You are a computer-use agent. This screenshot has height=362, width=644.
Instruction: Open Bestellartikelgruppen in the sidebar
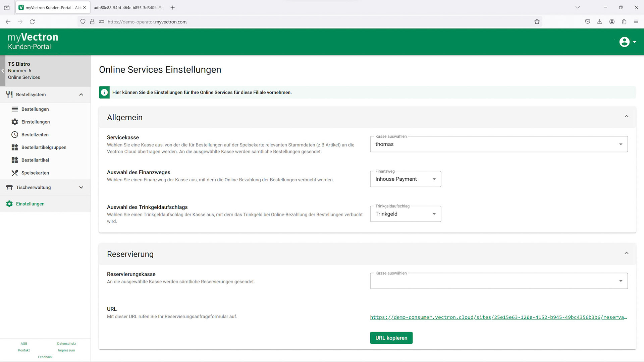coord(44,147)
